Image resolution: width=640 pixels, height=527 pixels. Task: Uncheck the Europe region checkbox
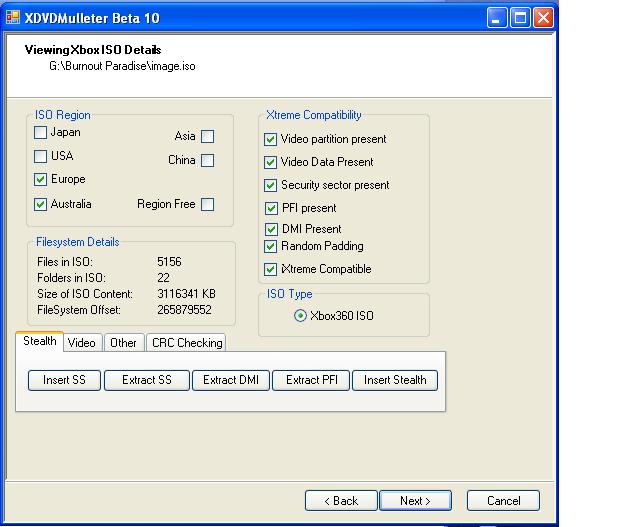[x=41, y=180]
